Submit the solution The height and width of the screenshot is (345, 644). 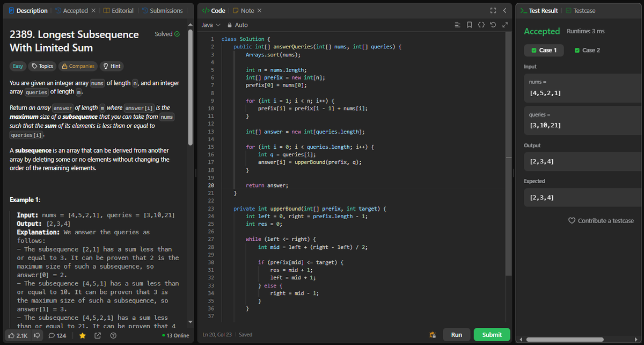pos(492,334)
